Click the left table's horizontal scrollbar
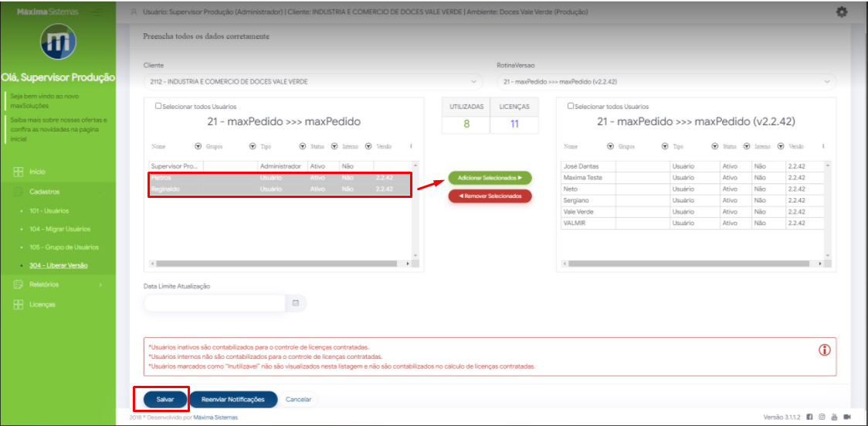The height and width of the screenshot is (426, 868). click(x=281, y=264)
